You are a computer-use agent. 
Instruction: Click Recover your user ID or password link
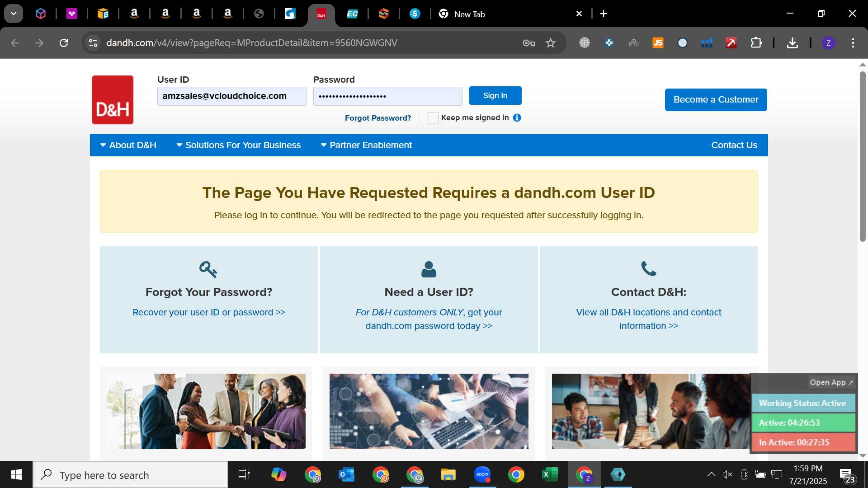click(x=209, y=312)
